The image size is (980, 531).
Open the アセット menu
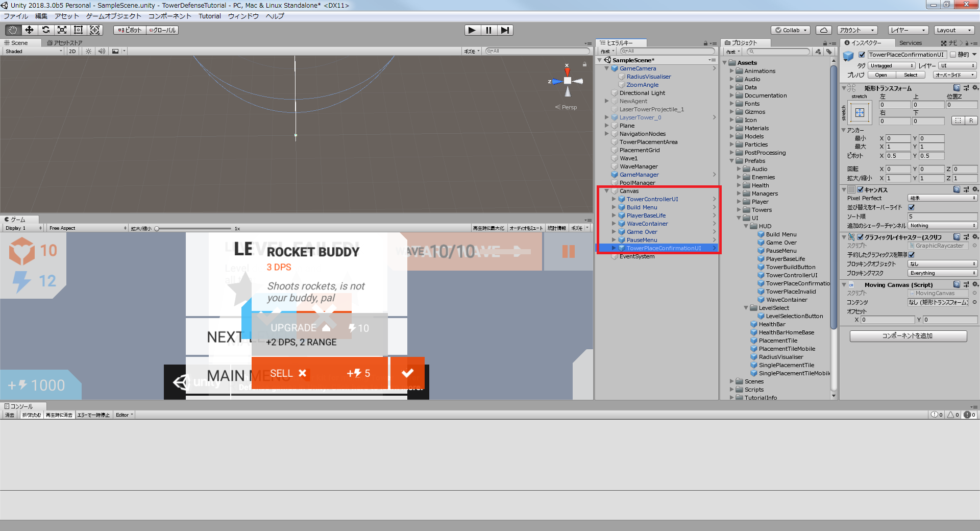(x=67, y=16)
